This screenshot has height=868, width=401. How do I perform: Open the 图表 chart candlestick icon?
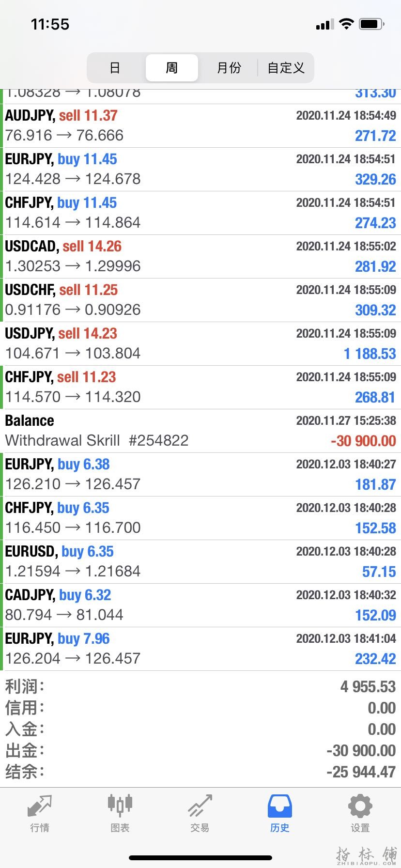point(120,805)
